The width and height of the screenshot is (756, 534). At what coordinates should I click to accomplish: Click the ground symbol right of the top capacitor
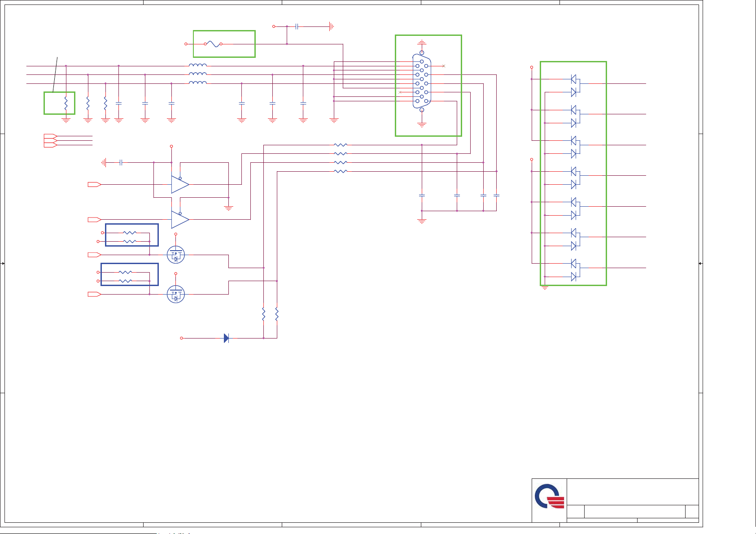pos(331,26)
